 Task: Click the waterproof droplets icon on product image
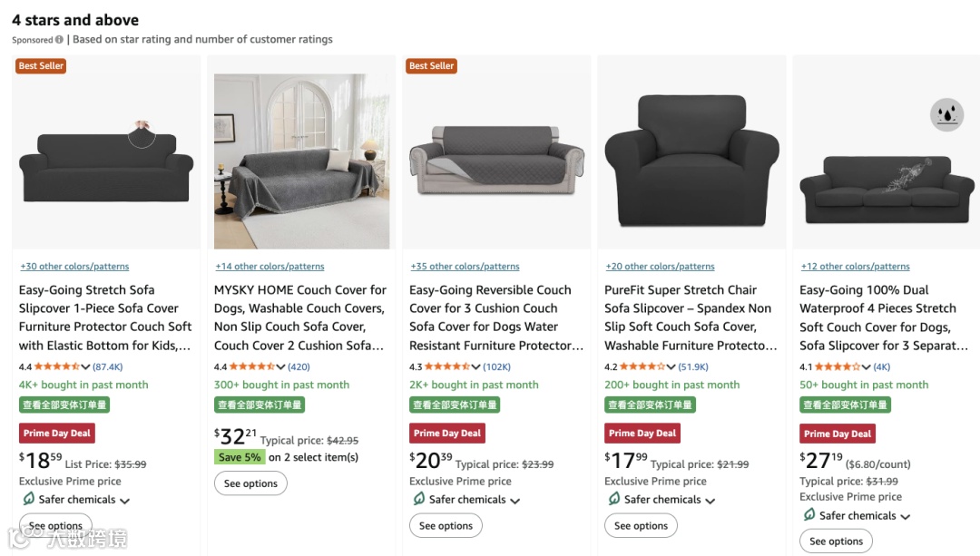click(x=946, y=115)
